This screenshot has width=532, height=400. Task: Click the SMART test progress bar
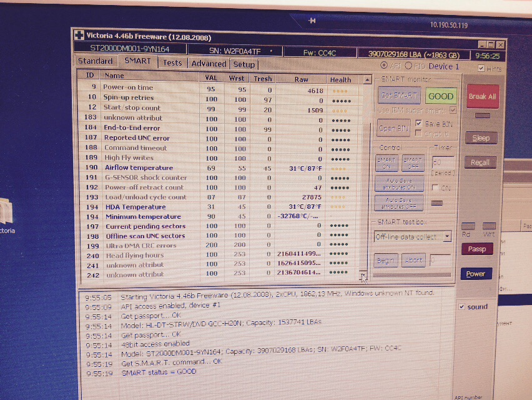click(411, 275)
